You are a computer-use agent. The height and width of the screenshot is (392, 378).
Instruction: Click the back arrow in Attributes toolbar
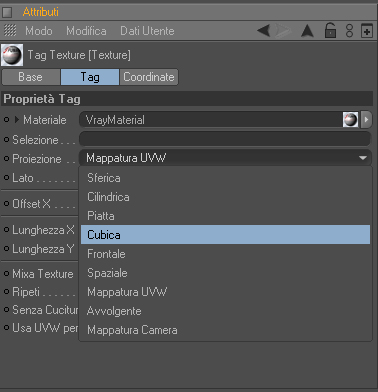[263, 31]
